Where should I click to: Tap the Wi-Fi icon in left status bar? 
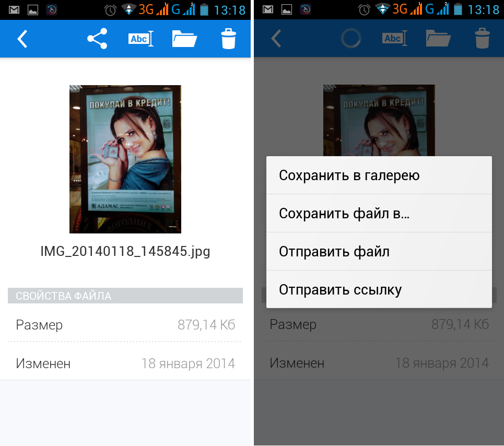pyautogui.click(x=129, y=9)
